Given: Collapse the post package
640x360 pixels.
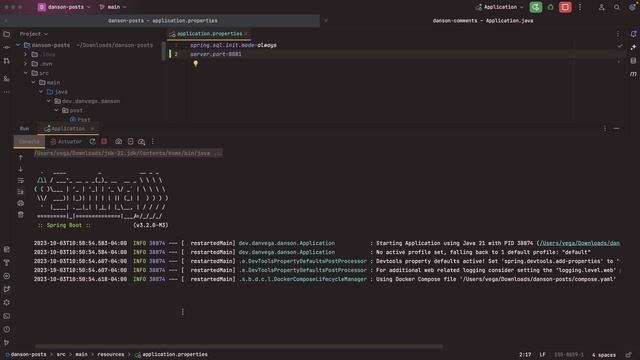Looking at the screenshot, I should (x=56, y=110).
